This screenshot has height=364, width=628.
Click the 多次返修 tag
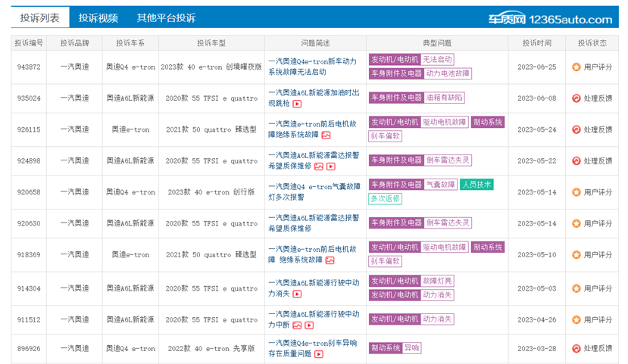[385, 198]
